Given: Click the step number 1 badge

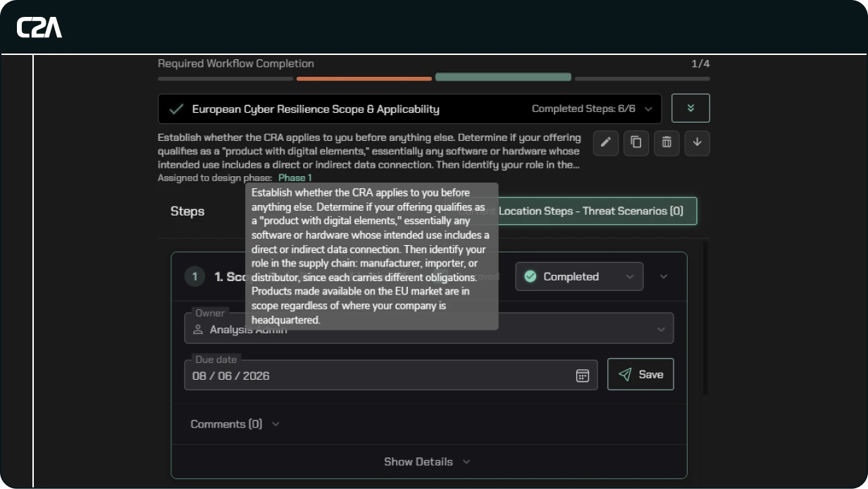Looking at the screenshot, I should click(195, 277).
